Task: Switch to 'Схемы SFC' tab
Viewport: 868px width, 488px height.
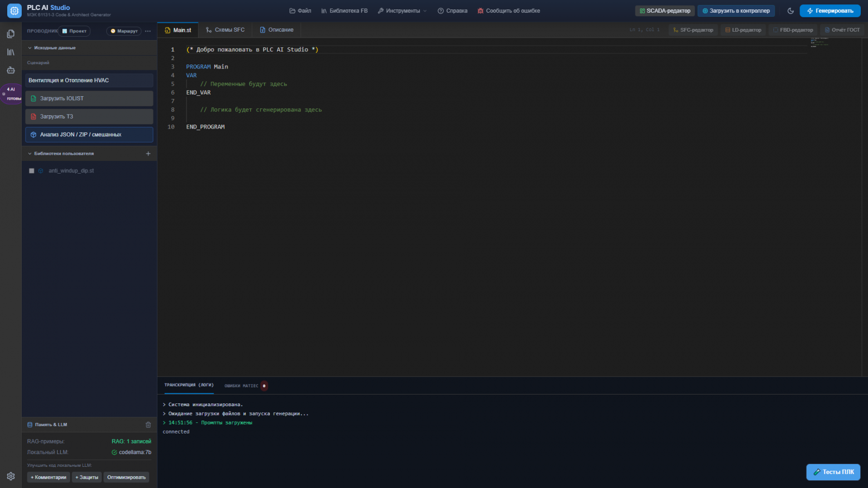Action: tap(225, 30)
